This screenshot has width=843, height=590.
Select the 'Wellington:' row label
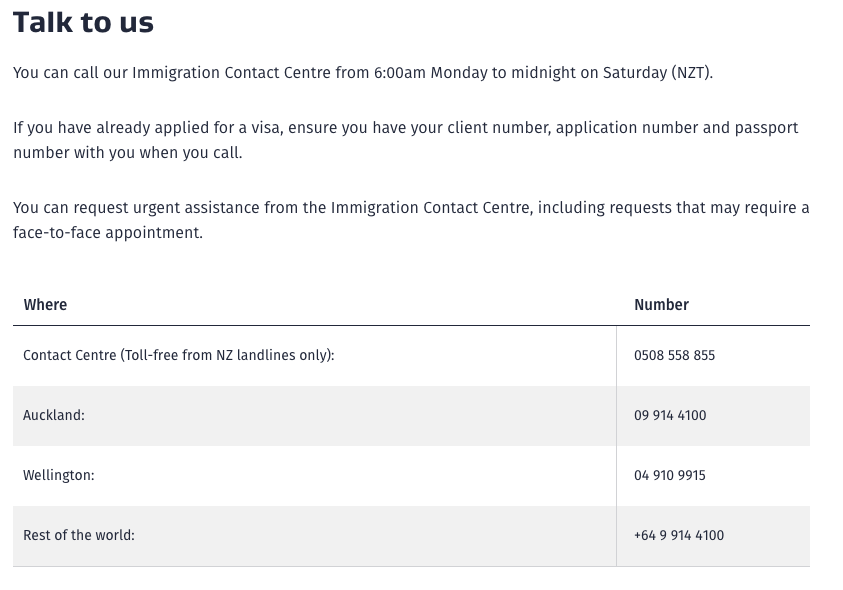[x=59, y=476]
